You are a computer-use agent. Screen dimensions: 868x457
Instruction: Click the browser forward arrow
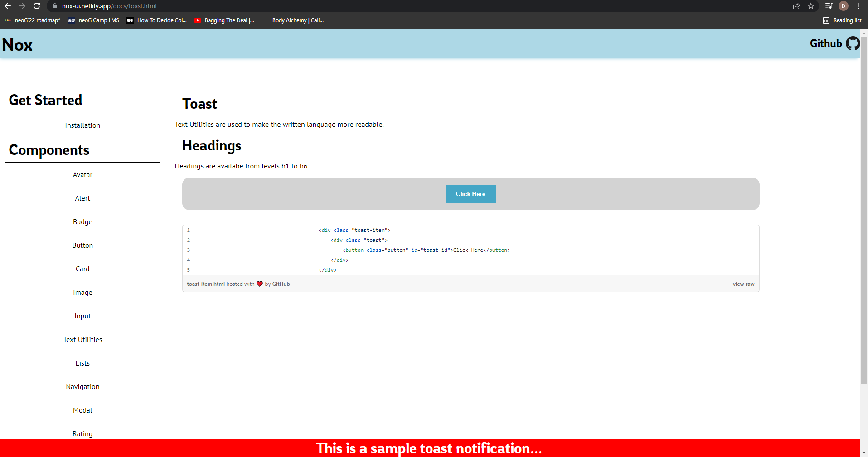22,6
